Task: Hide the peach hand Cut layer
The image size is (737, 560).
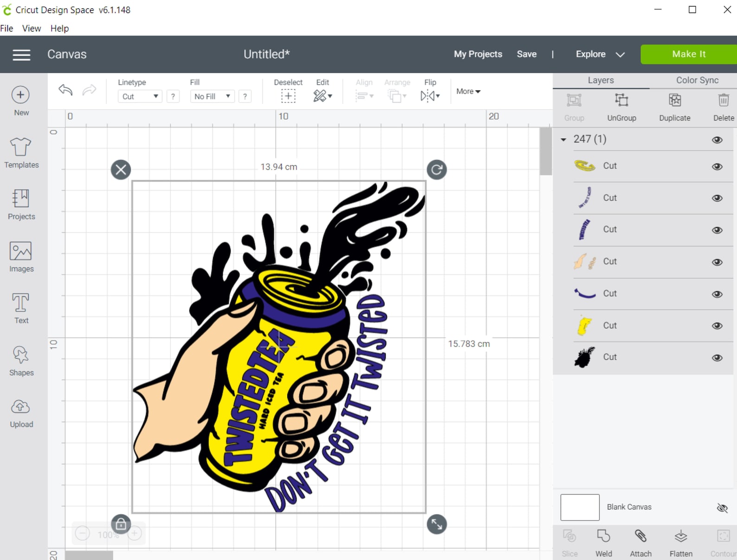Action: coord(717,262)
